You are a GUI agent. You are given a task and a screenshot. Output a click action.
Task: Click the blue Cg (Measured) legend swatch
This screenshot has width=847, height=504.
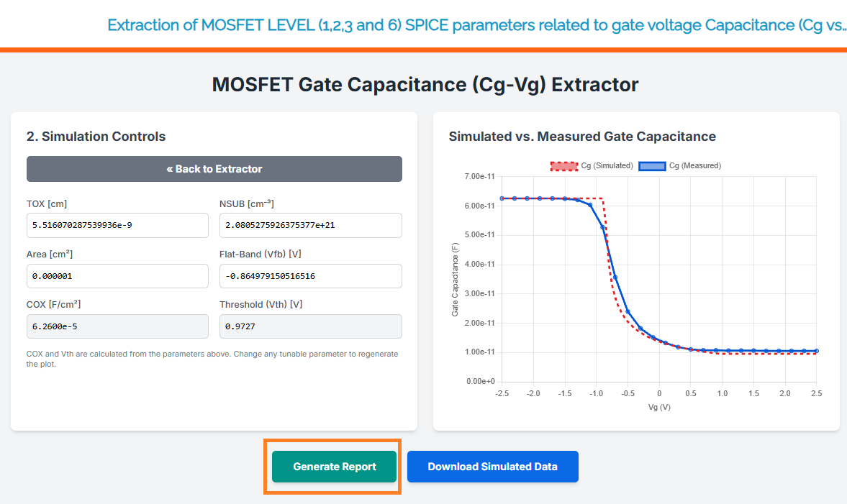[x=652, y=166]
